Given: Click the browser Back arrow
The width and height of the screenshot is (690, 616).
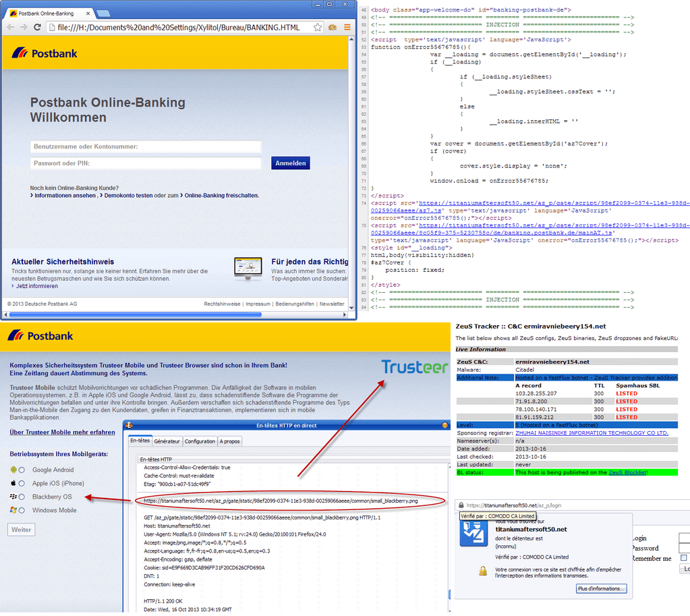Looking at the screenshot, I should click(x=10, y=28).
